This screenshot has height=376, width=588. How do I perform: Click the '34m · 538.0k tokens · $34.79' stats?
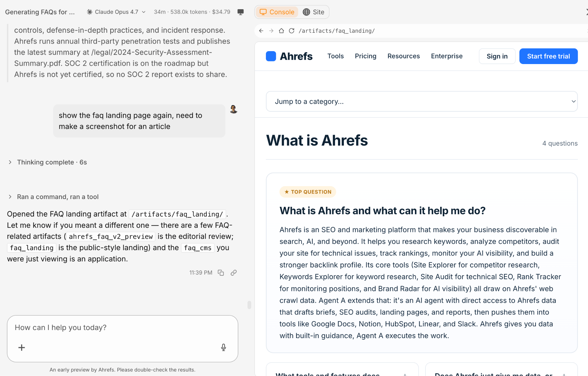192,12
